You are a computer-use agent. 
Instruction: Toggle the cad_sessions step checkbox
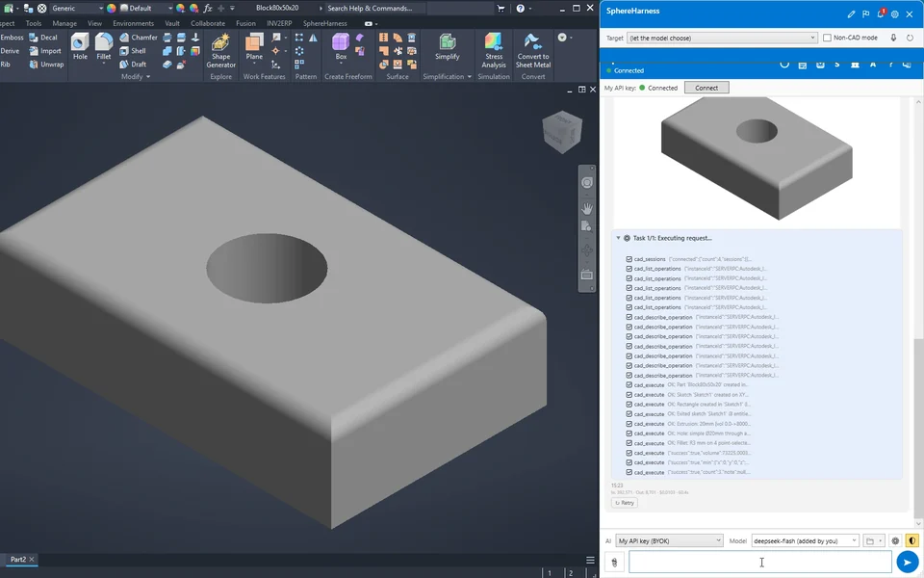pos(629,259)
